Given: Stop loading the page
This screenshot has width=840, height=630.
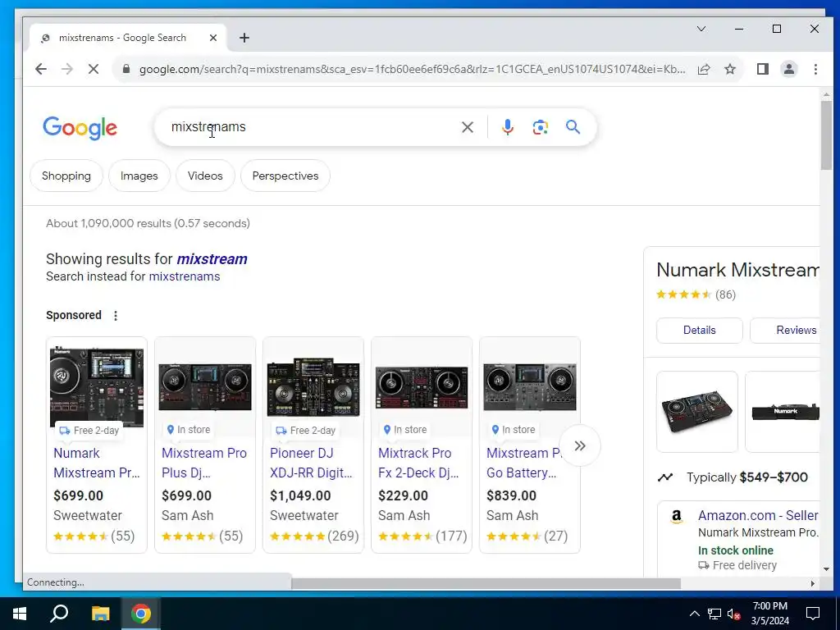Looking at the screenshot, I should pos(94,69).
